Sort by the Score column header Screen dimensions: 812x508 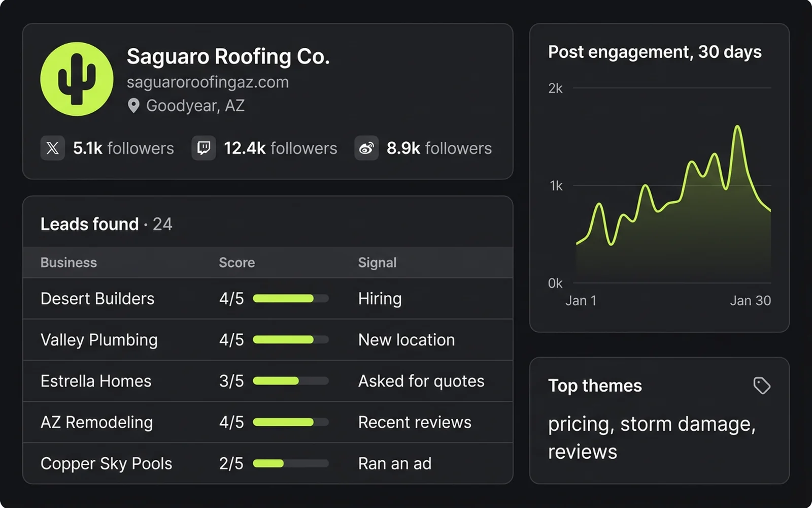point(237,263)
